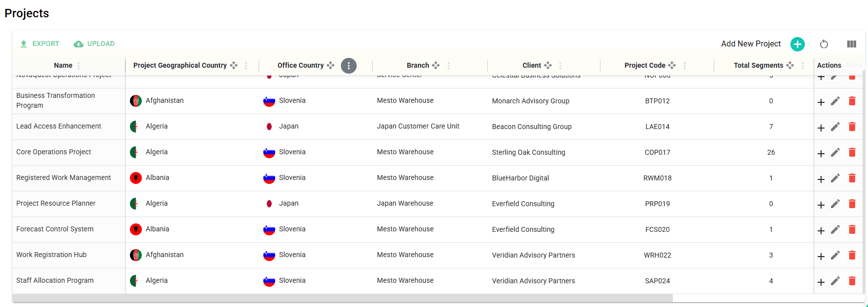Delete the Staff Allocation Program row

tap(852, 281)
